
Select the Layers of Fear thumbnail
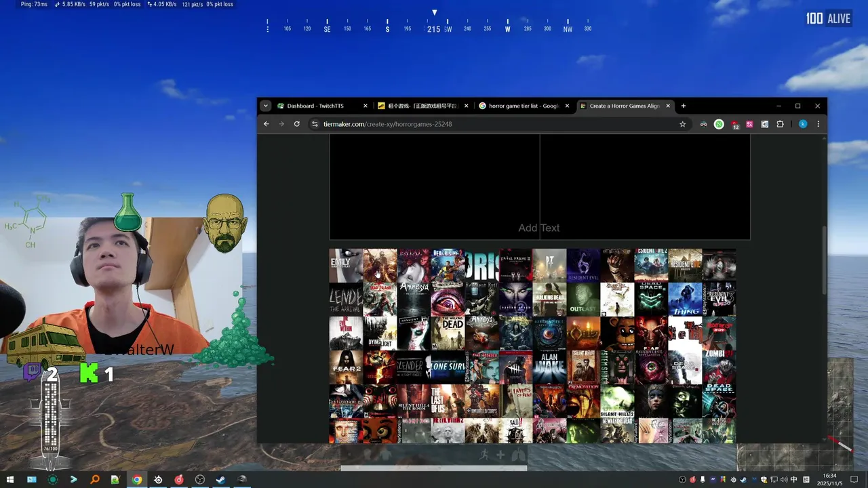(x=515, y=401)
